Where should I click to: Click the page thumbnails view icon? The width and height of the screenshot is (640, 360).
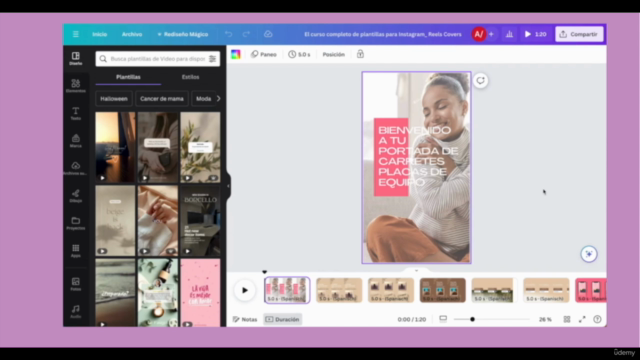(443, 319)
